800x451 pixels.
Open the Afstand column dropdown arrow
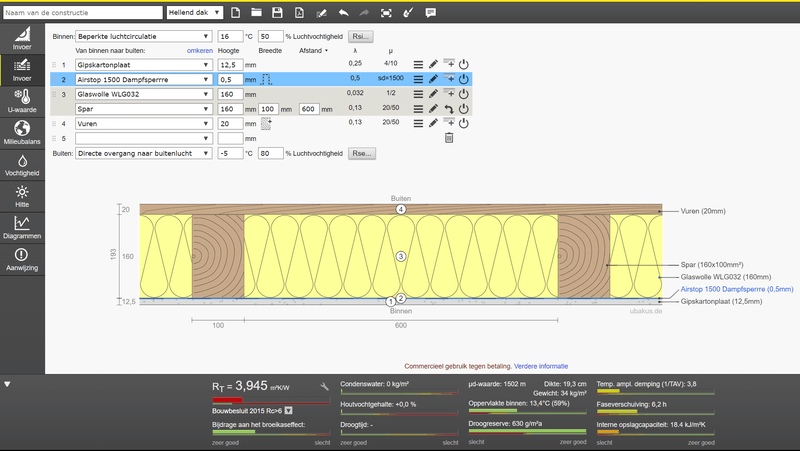coord(327,51)
